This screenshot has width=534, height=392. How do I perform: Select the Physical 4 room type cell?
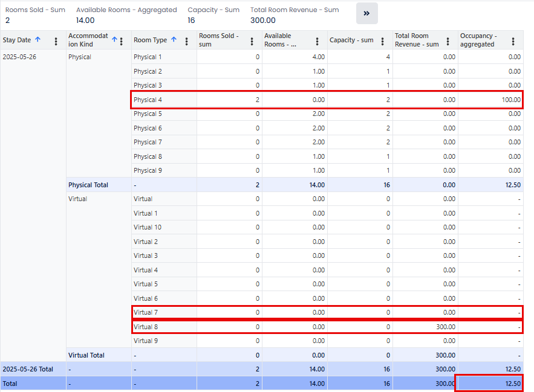click(148, 100)
